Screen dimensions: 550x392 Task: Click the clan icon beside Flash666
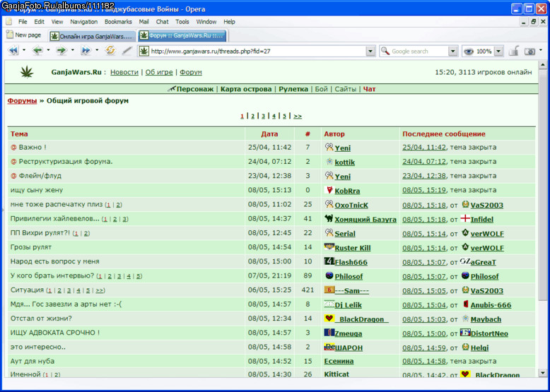(329, 261)
